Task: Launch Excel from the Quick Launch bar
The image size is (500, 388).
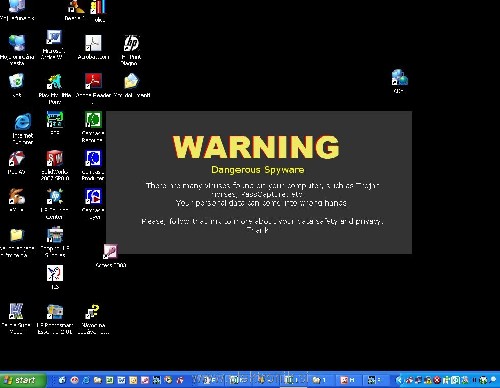Action: 110,380
